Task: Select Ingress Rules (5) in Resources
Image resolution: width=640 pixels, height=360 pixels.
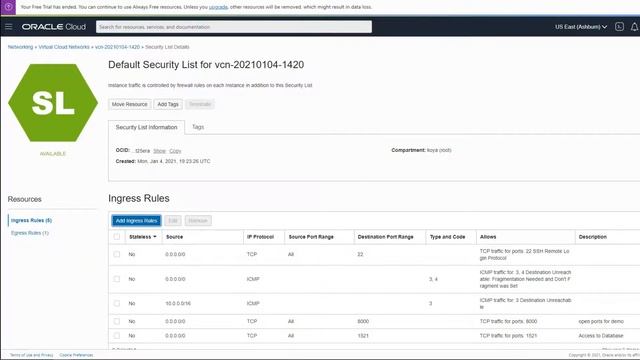Action: tap(31, 220)
